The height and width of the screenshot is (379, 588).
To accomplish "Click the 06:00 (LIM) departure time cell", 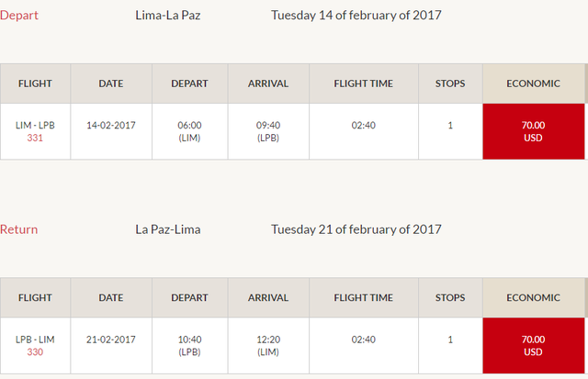I will (x=190, y=131).
